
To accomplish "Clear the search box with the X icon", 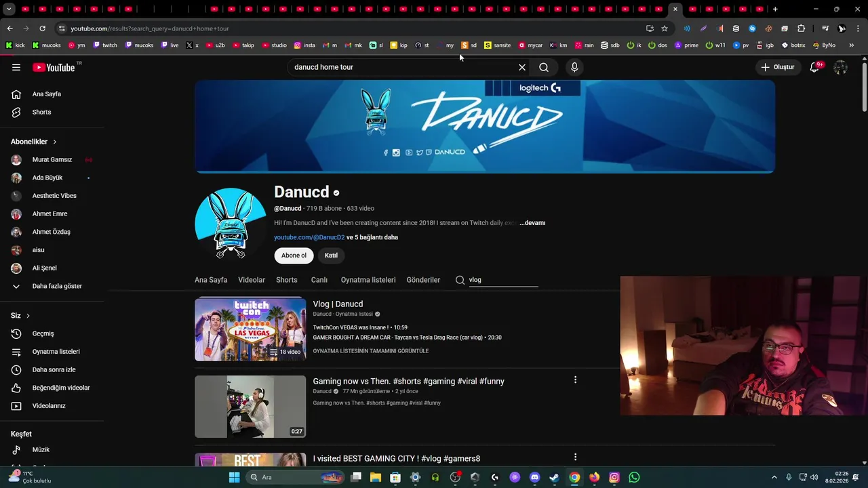I will point(522,67).
